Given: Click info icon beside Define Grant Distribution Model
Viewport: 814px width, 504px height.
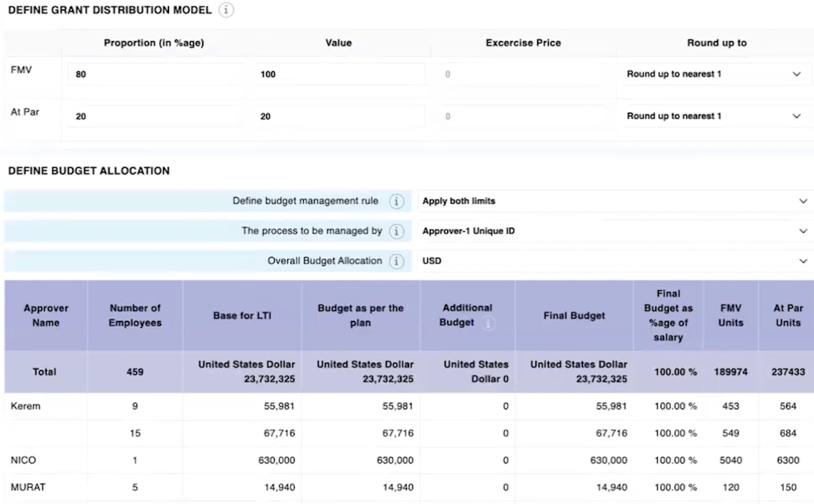Looking at the screenshot, I should [226, 10].
